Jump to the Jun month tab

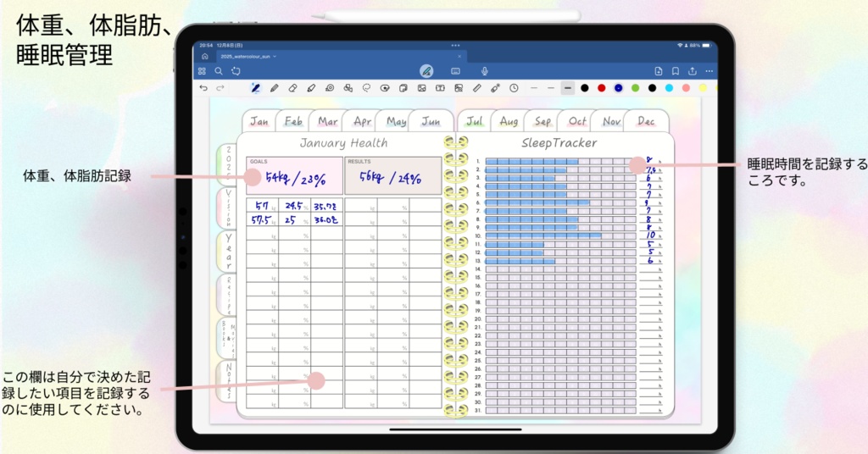pyautogui.click(x=430, y=120)
